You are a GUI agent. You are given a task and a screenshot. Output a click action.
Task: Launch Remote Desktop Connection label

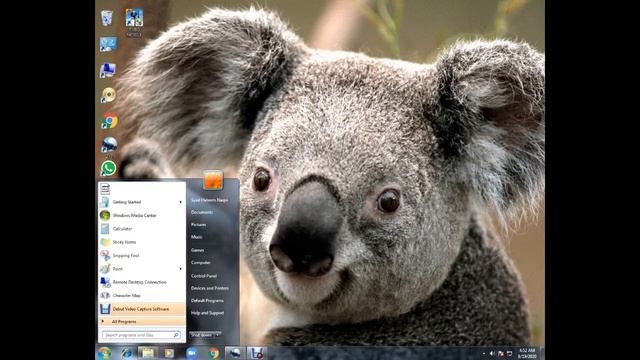pyautogui.click(x=139, y=282)
